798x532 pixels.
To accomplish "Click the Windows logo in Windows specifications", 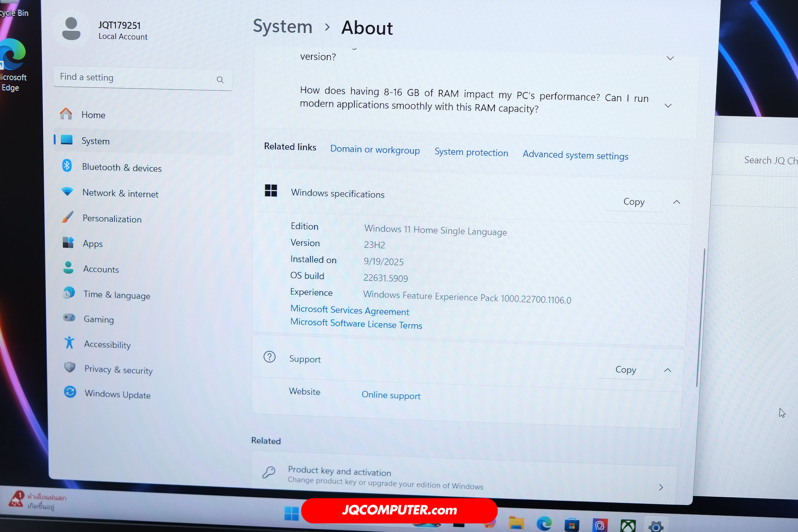I will 271,190.
